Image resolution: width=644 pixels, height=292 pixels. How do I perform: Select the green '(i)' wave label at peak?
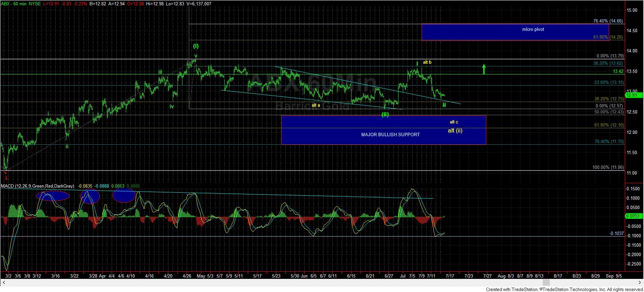196,46
